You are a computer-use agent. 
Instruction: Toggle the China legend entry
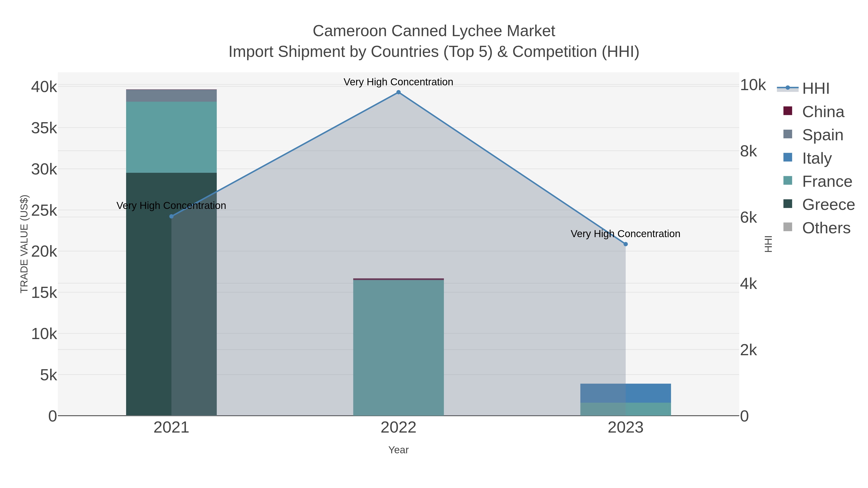(x=814, y=112)
